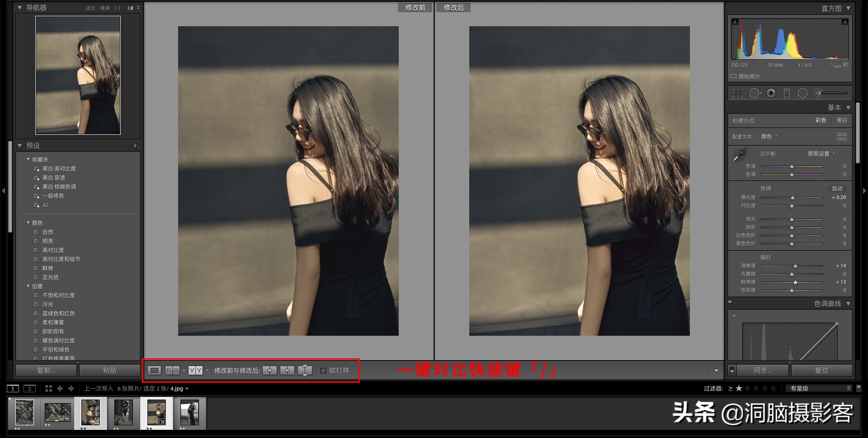Pick the White Balance eyedropper tool
868x438 pixels.
click(x=740, y=155)
